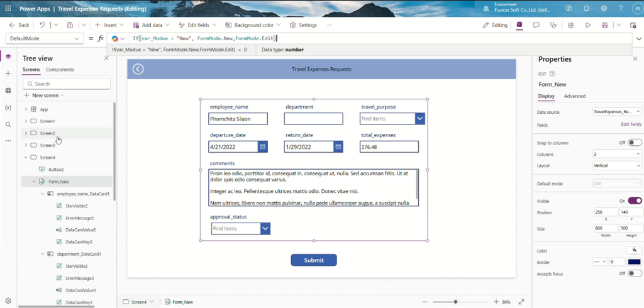This screenshot has height=308, width=644.
Task: Open travel_purpose dropdown arrow
Action: tap(419, 119)
